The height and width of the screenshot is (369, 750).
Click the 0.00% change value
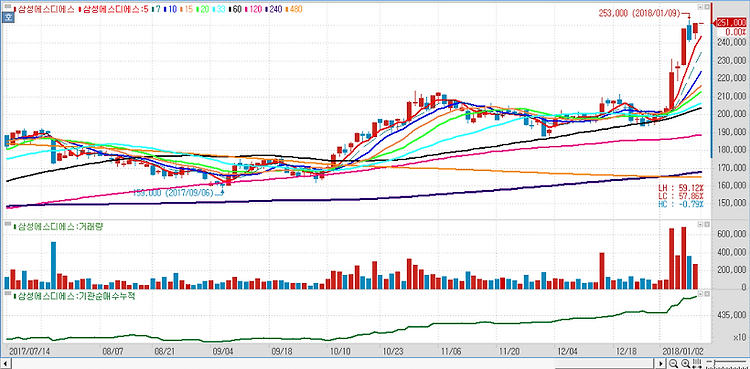click(x=736, y=32)
